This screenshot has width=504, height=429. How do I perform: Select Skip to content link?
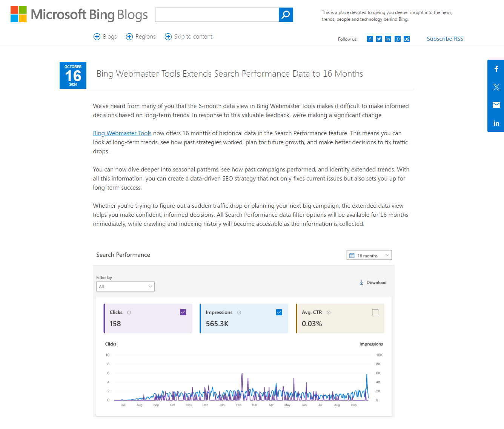point(193,37)
